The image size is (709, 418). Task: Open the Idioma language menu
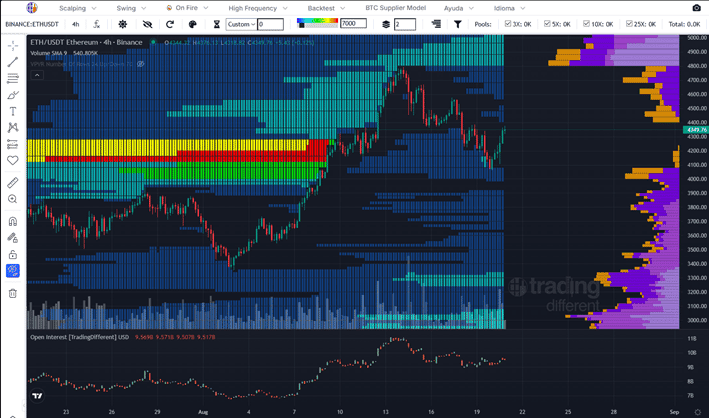pos(510,8)
